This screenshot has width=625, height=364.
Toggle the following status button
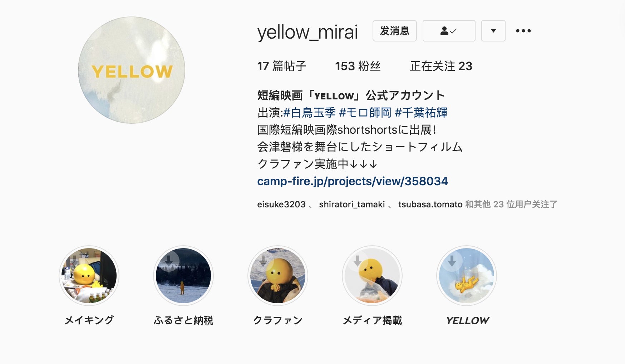[x=449, y=31]
